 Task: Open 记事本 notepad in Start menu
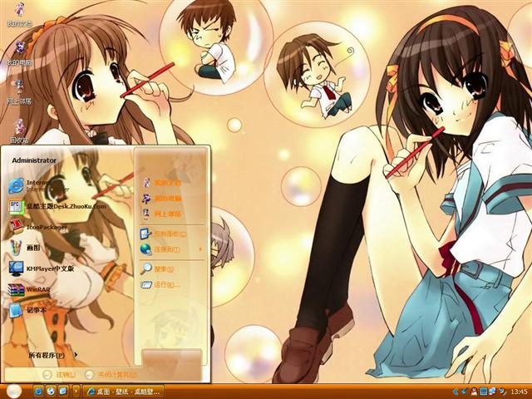click(x=27, y=310)
